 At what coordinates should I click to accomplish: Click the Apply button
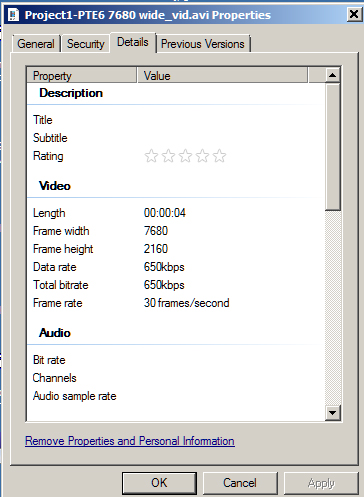coord(321,483)
